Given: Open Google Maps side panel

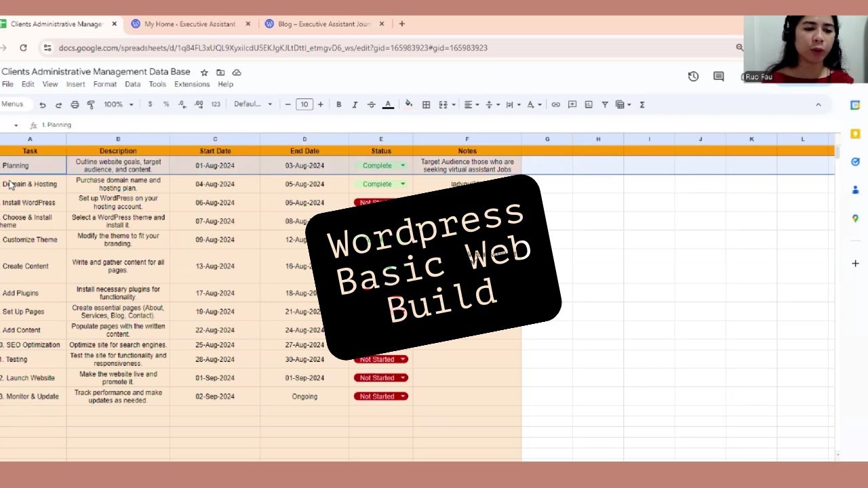Looking at the screenshot, I should click(x=855, y=218).
